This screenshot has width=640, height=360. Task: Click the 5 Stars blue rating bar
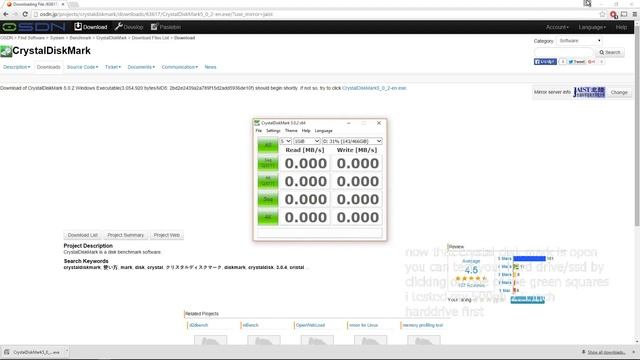[x=529, y=258]
